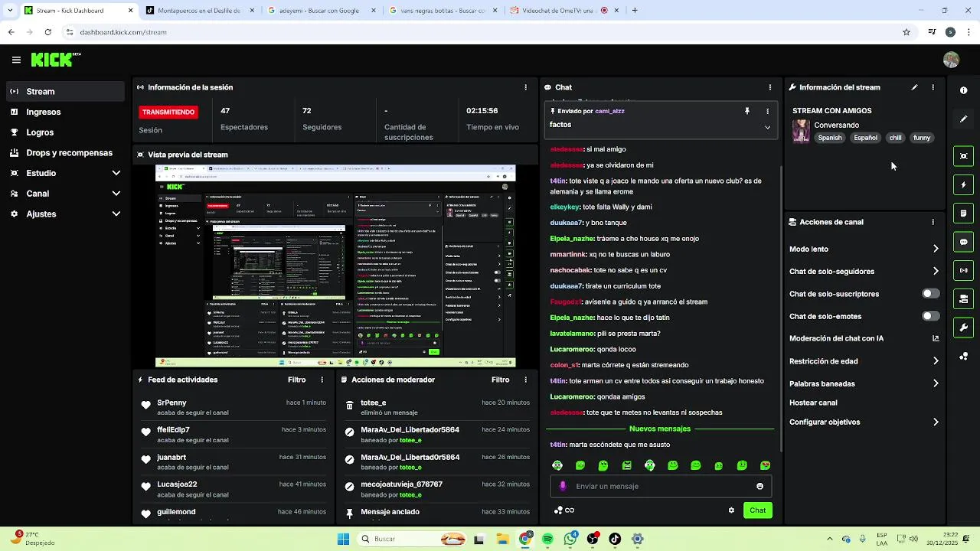The width and height of the screenshot is (980, 551).
Task: Select the stream preview thumbnail
Action: pos(335,266)
